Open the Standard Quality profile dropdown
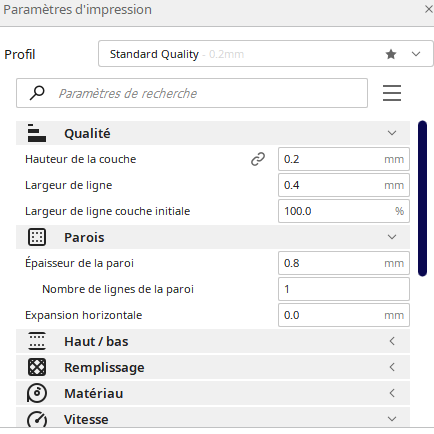The width and height of the screenshot is (434, 434). 266,54
